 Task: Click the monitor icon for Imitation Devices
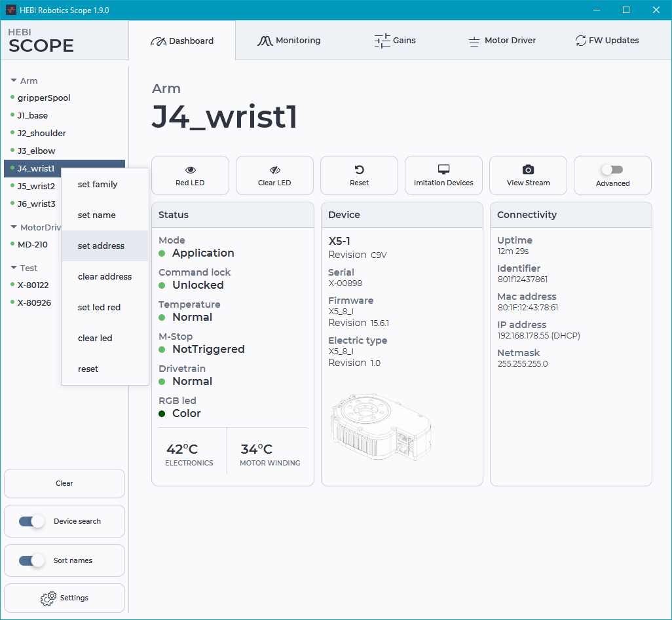click(x=443, y=170)
